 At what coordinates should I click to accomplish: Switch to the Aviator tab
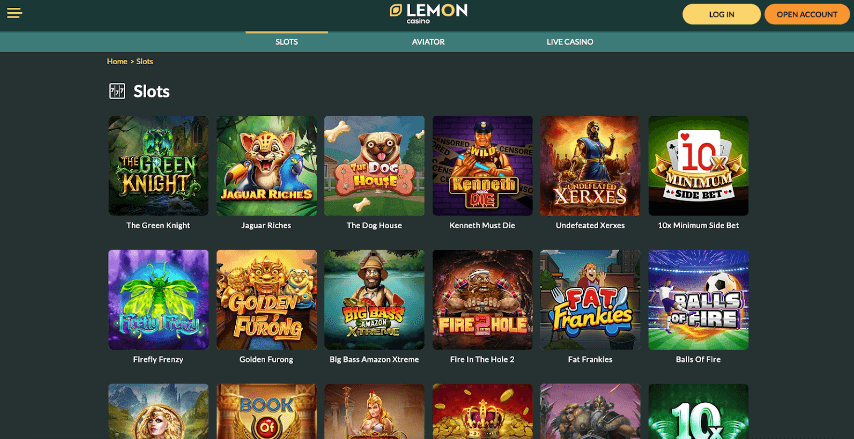click(428, 42)
